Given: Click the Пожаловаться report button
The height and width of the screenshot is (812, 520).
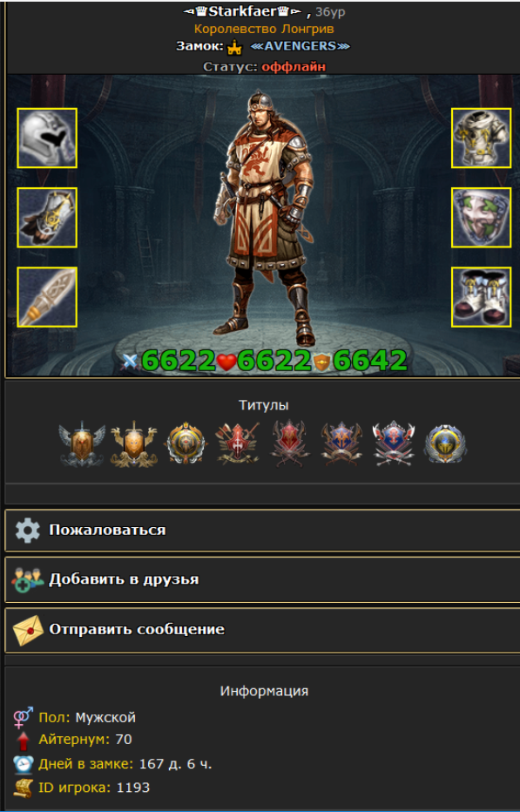Looking at the screenshot, I should pyautogui.click(x=262, y=531).
